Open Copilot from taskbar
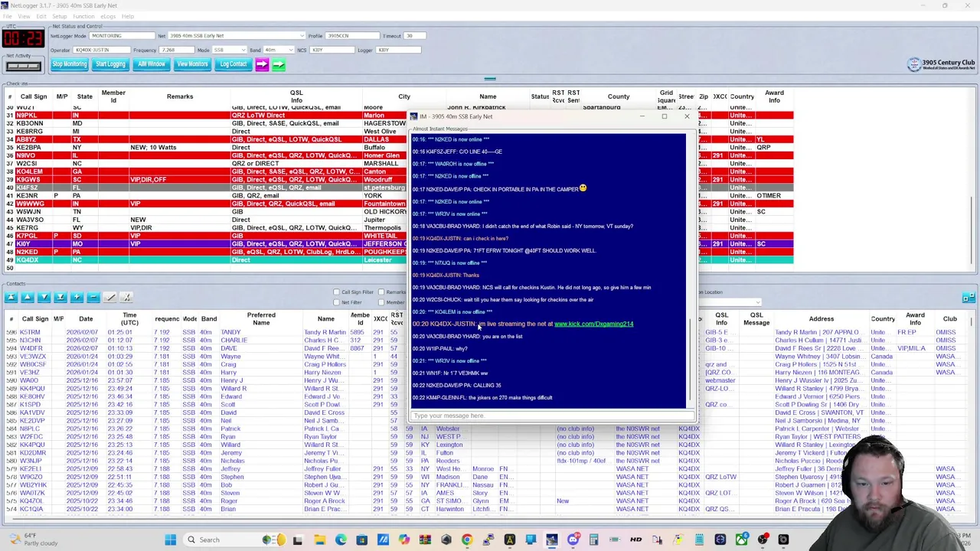The height and width of the screenshot is (551, 980). coord(403,540)
